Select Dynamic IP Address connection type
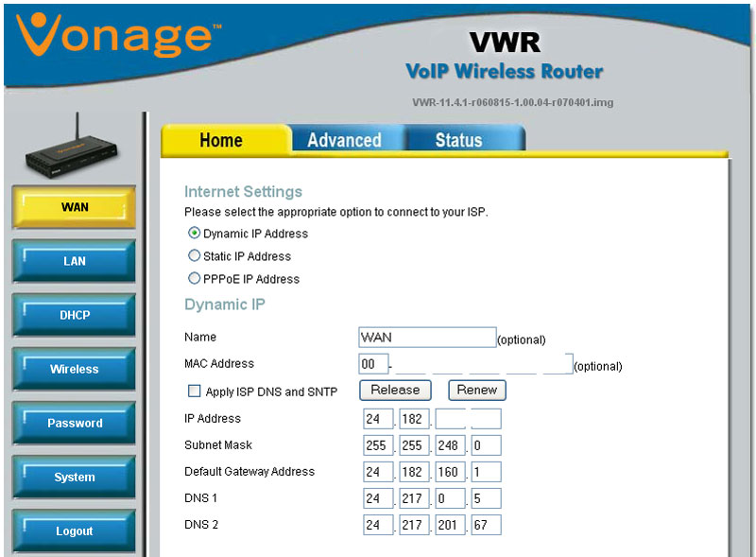 (x=194, y=233)
